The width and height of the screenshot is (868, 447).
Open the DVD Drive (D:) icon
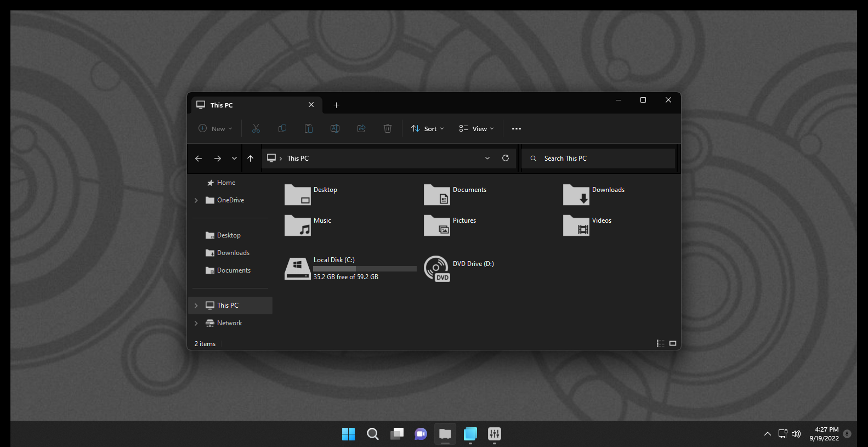[x=436, y=269]
